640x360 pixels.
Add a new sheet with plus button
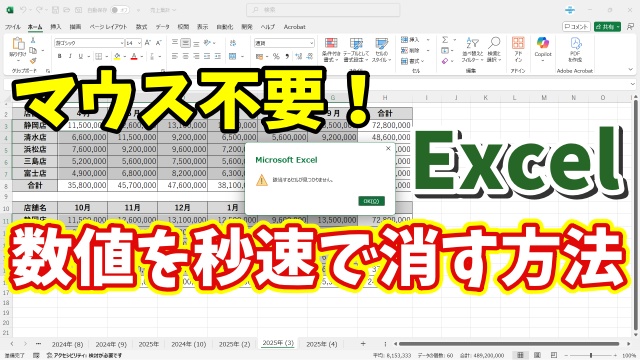click(x=363, y=344)
